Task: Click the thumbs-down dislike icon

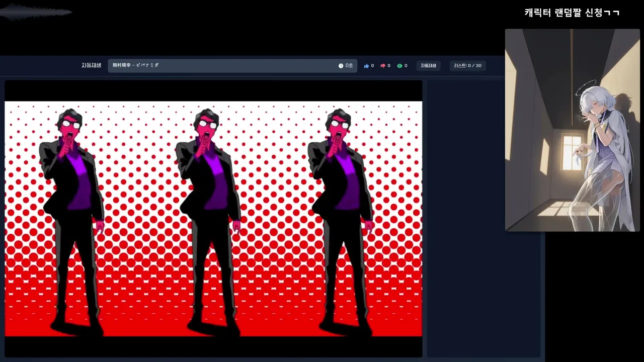Action: [x=383, y=66]
